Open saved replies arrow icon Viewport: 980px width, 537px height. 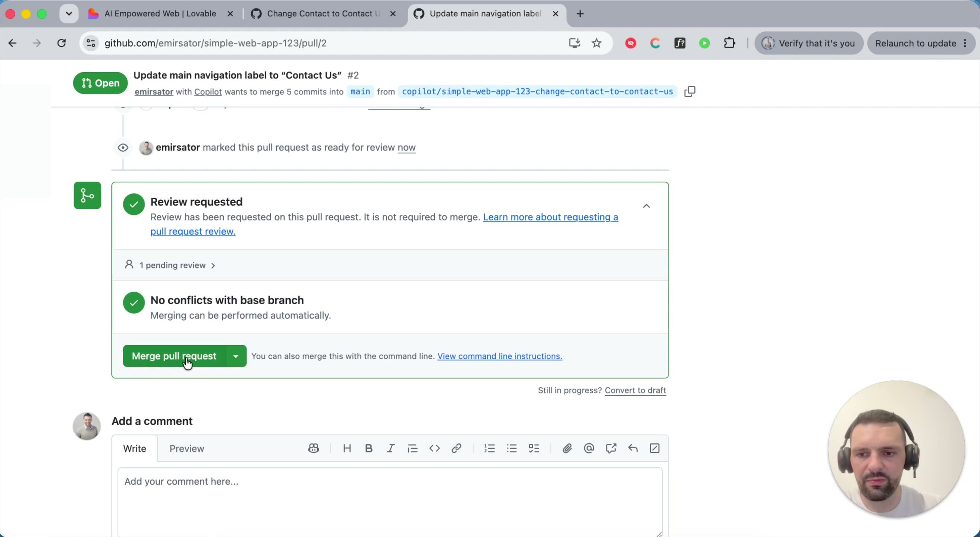[633, 448]
